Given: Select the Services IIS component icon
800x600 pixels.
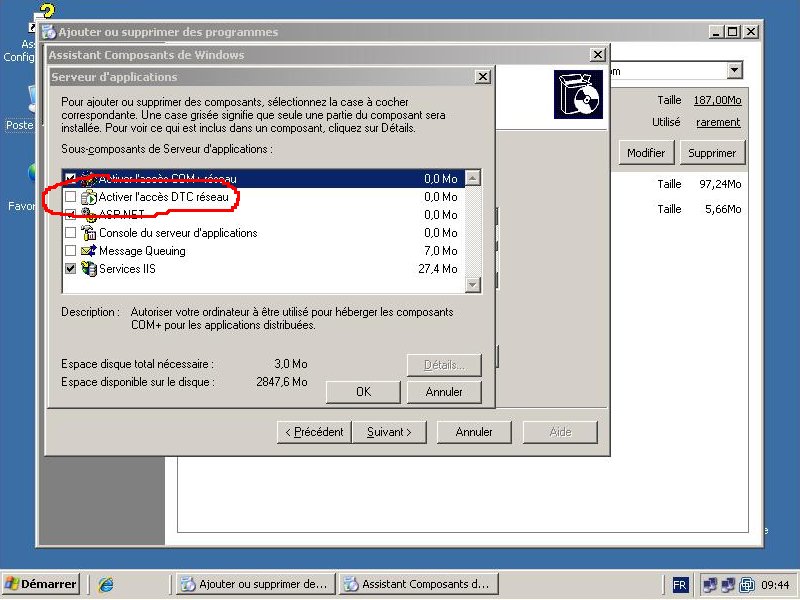Looking at the screenshot, I should 88,269.
